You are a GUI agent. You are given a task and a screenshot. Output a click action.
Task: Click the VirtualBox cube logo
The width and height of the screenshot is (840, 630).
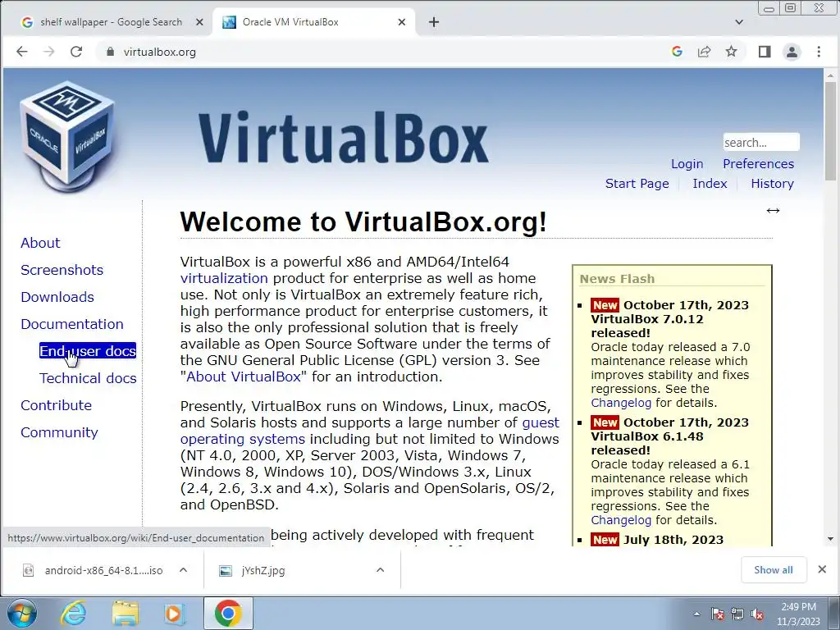[67, 136]
